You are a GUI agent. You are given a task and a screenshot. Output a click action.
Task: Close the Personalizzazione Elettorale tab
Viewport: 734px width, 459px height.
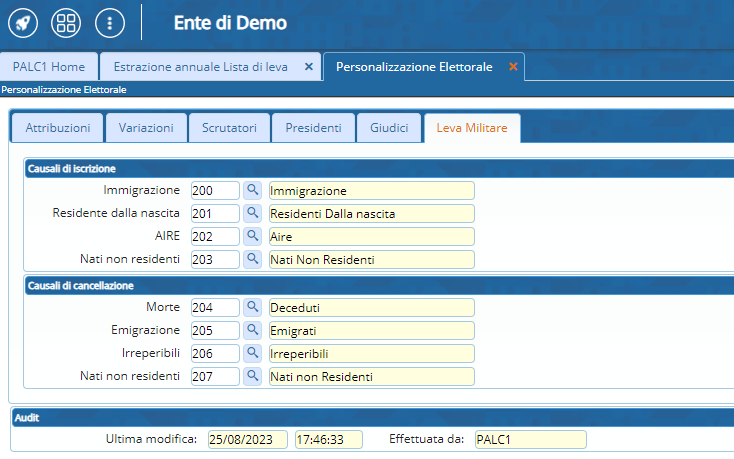click(x=513, y=67)
